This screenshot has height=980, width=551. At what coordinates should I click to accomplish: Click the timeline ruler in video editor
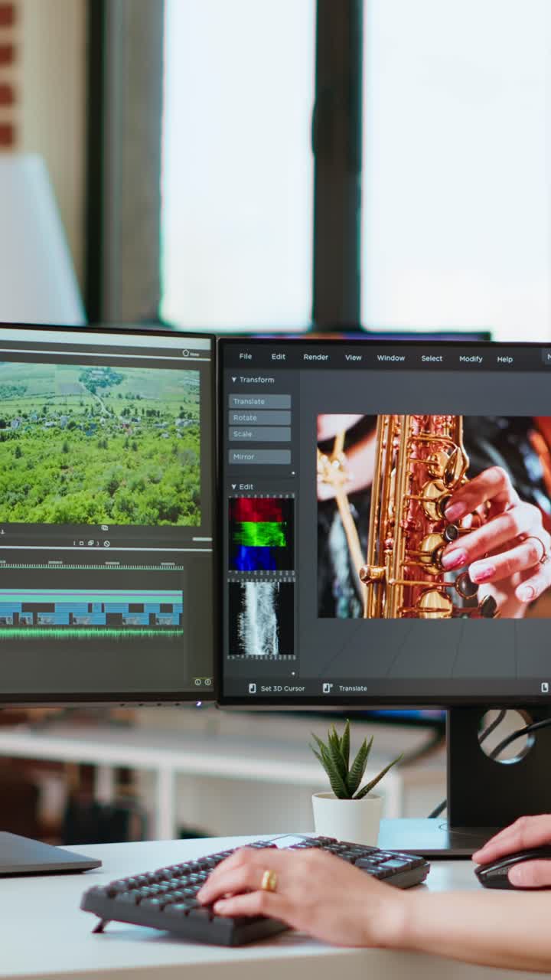92,566
